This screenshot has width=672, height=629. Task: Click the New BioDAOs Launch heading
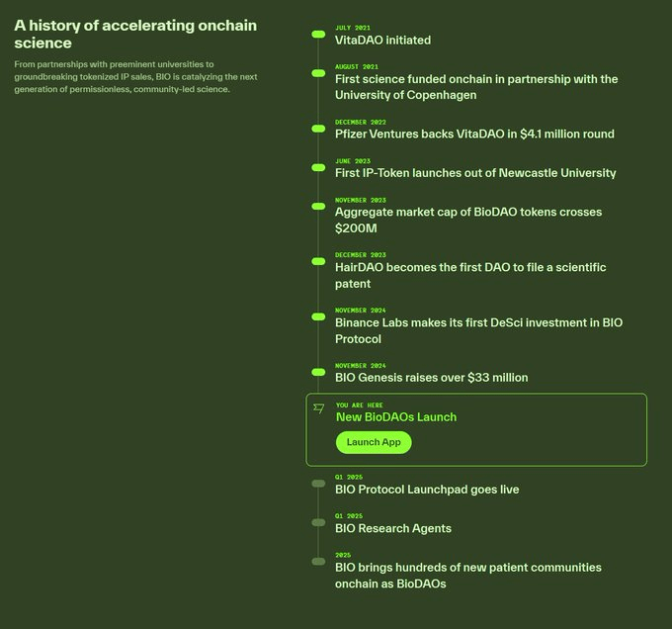point(396,417)
